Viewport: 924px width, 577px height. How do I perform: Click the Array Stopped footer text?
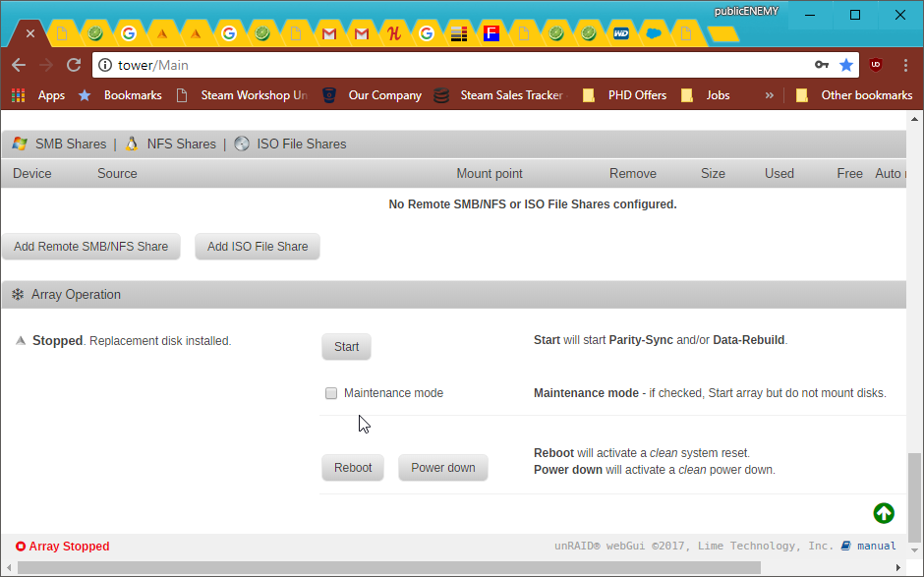coord(70,547)
